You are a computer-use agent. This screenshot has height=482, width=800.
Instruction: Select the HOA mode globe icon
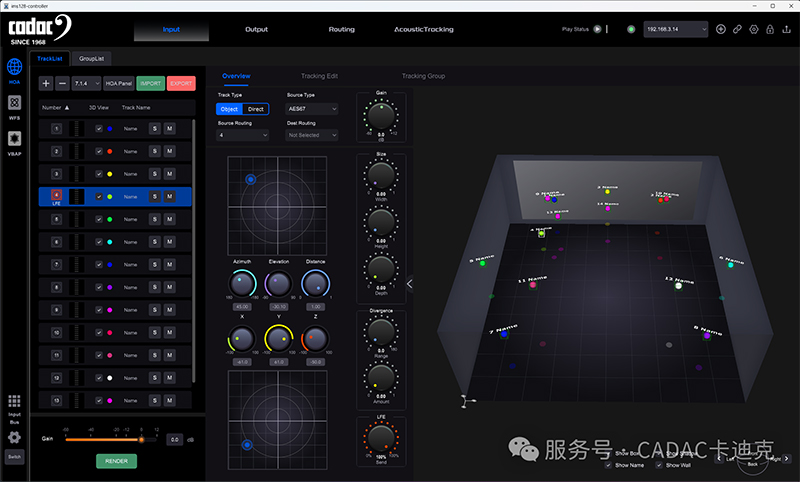click(x=15, y=69)
